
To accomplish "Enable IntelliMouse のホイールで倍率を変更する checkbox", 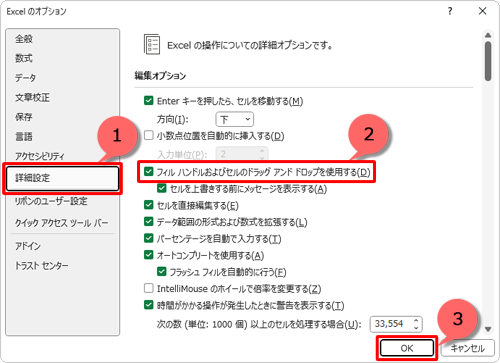I will (x=149, y=288).
